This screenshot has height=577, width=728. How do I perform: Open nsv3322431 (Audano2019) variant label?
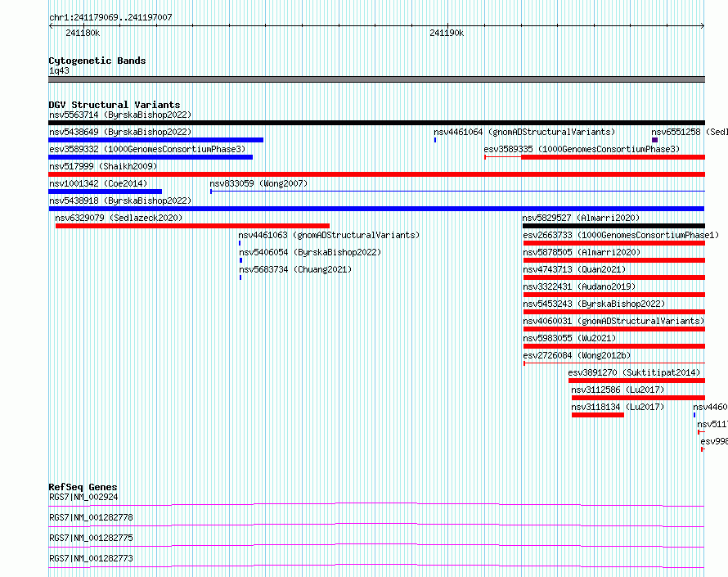[x=579, y=286]
